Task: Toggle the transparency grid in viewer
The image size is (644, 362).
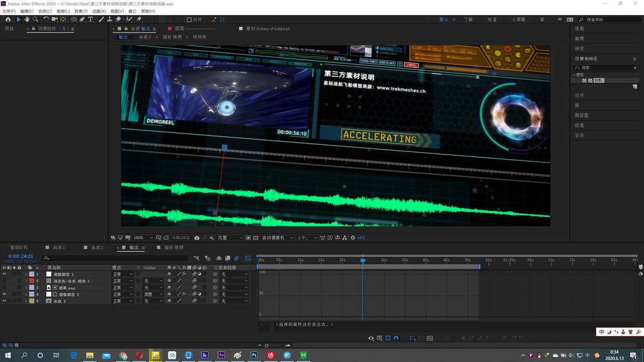Action: click(255, 238)
